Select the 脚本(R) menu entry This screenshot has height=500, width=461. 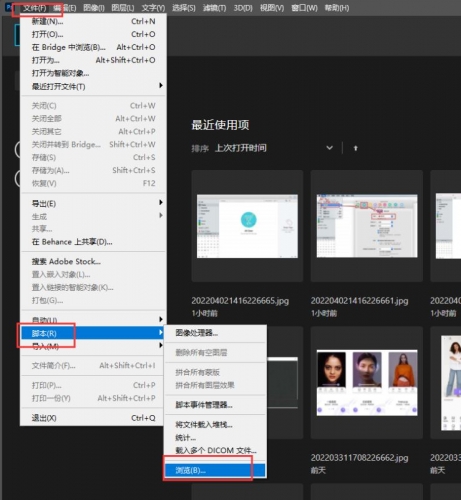tap(92, 333)
